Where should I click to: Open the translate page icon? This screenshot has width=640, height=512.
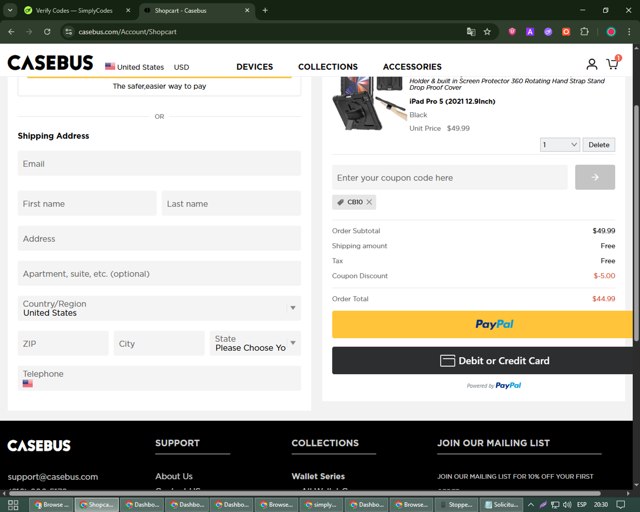(471, 32)
